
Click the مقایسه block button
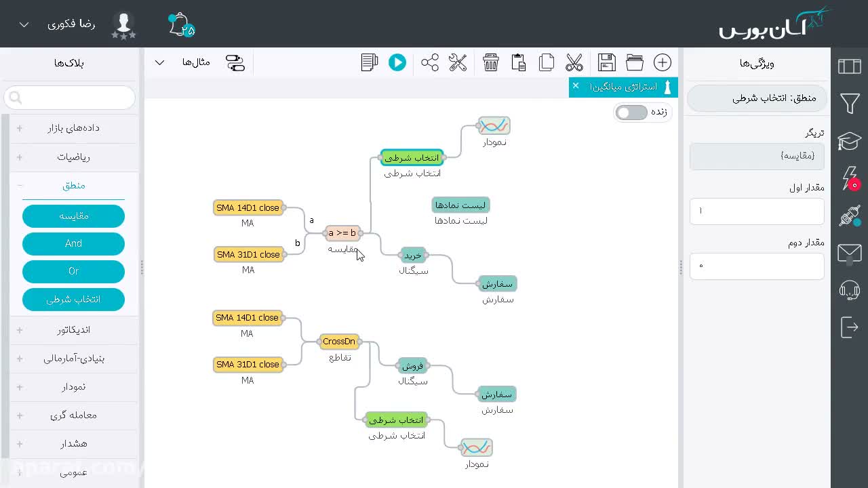click(73, 216)
